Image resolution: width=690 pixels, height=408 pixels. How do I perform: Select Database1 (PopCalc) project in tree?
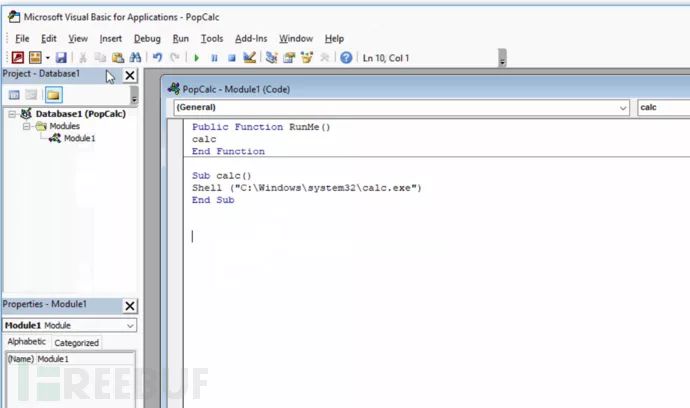[x=81, y=114]
